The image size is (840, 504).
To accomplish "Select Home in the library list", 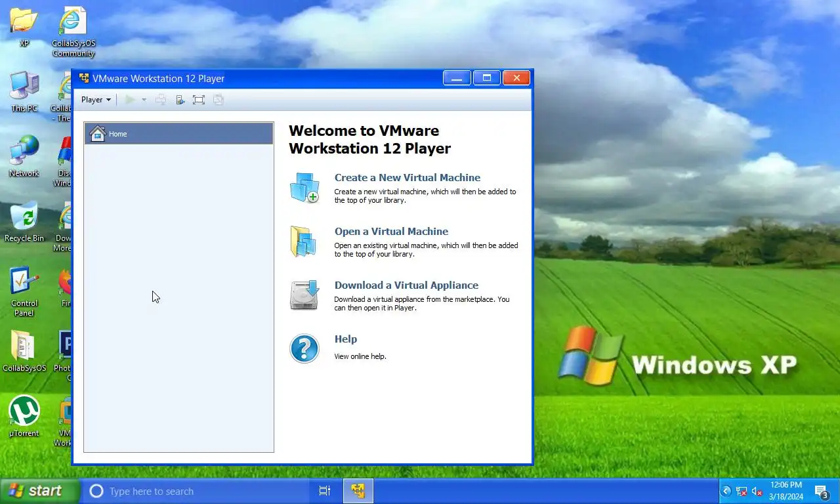I will (x=178, y=134).
